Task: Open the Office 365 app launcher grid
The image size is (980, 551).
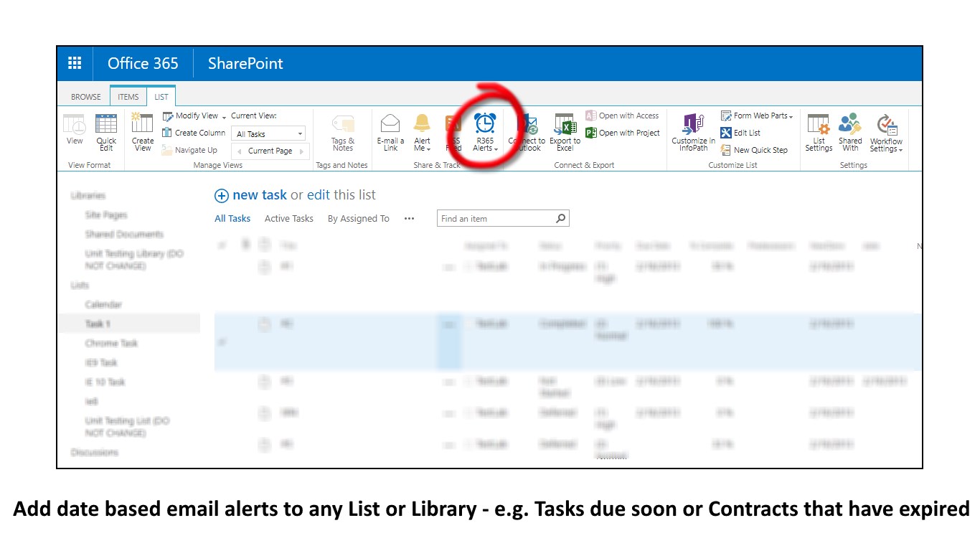Action: [75, 63]
